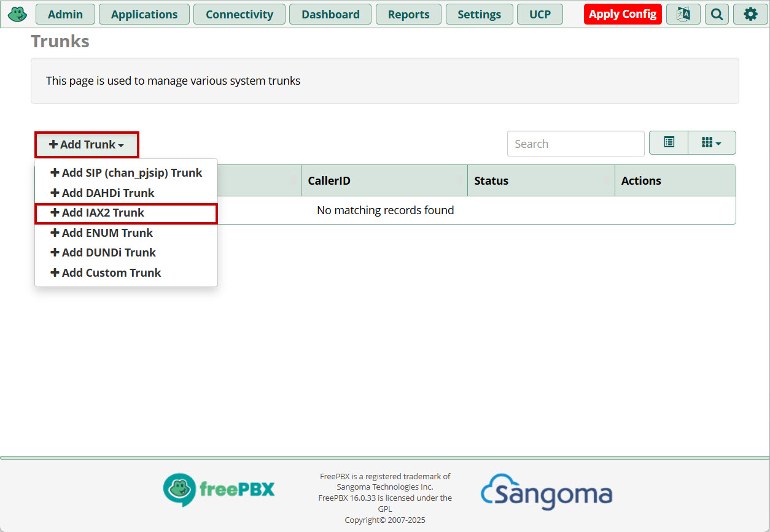Click the Sangoma footer logo
Image resolution: width=770 pixels, height=532 pixels.
(546, 492)
